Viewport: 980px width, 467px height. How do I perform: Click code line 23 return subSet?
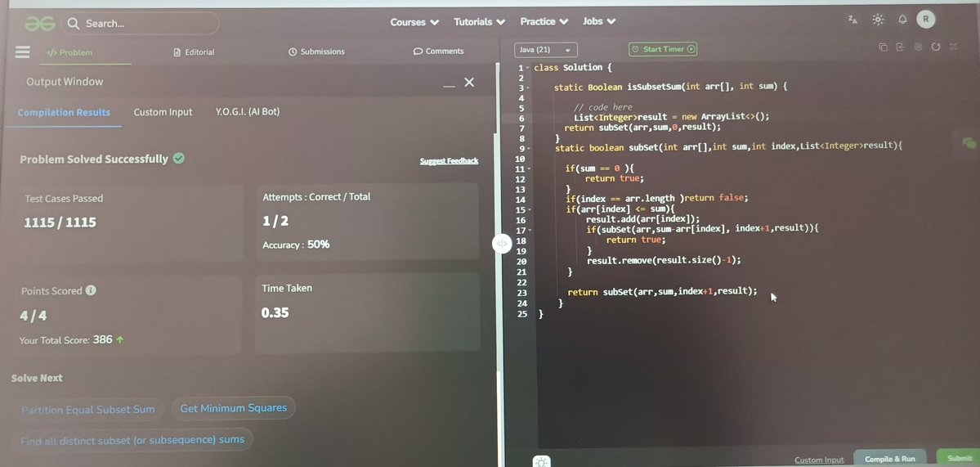662,291
